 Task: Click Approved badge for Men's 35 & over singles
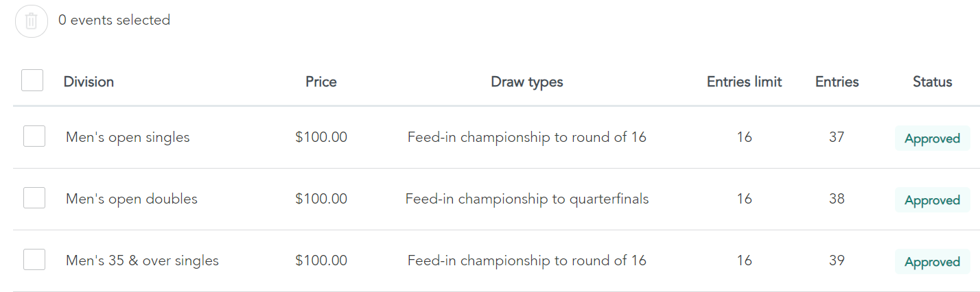tap(933, 262)
